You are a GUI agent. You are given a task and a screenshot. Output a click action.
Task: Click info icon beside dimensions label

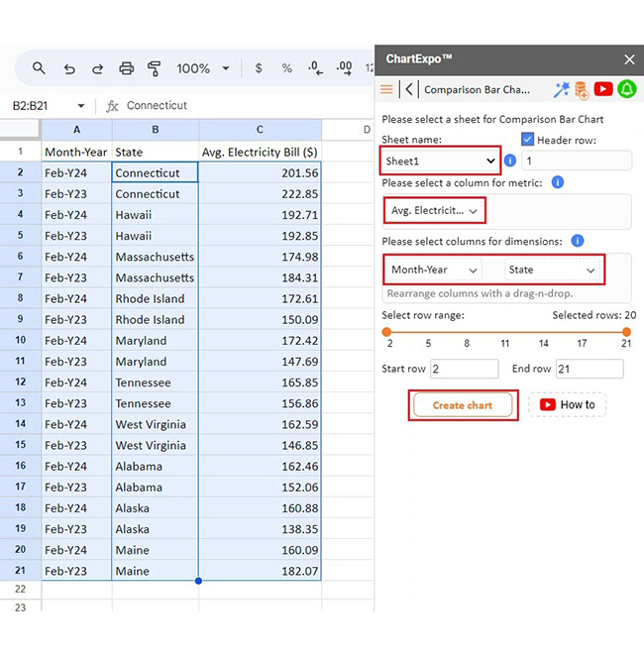pos(577,241)
